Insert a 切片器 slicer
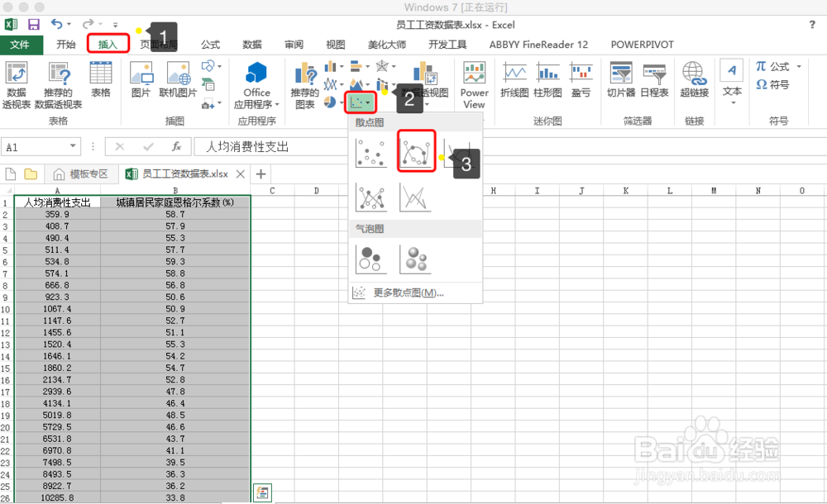 click(621, 79)
